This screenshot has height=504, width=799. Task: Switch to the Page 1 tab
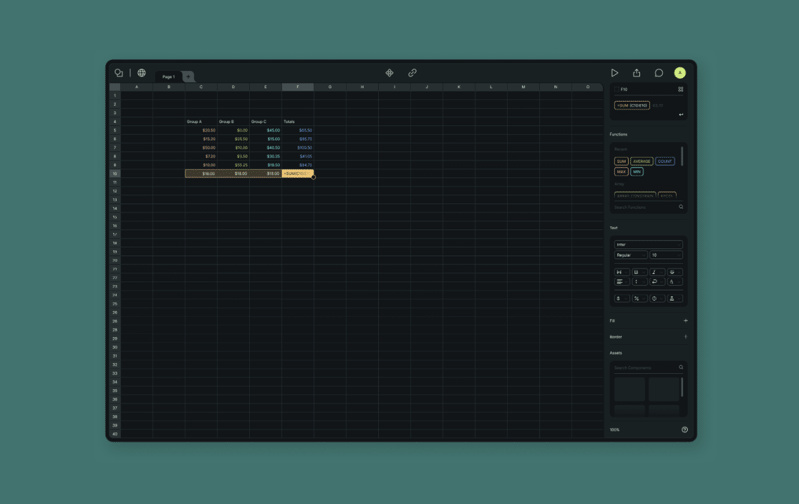pos(169,76)
